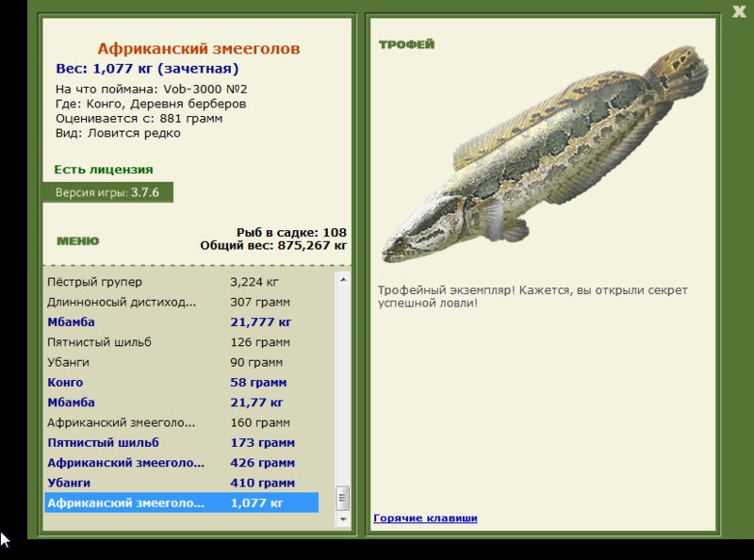Image resolution: width=754 pixels, height=560 pixels.
Task: Select the Убанги 90 грамм row
Action: pyautogui.click(x=182, y=362)
